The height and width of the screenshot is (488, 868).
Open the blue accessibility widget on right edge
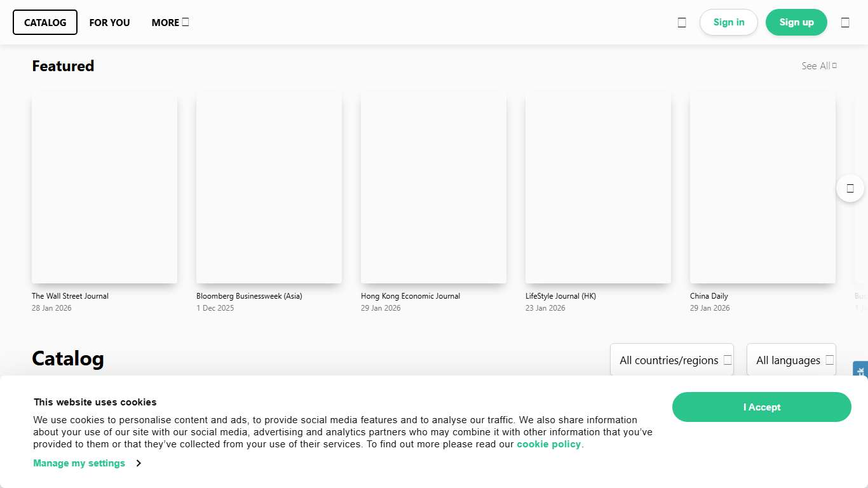(860, 369)
